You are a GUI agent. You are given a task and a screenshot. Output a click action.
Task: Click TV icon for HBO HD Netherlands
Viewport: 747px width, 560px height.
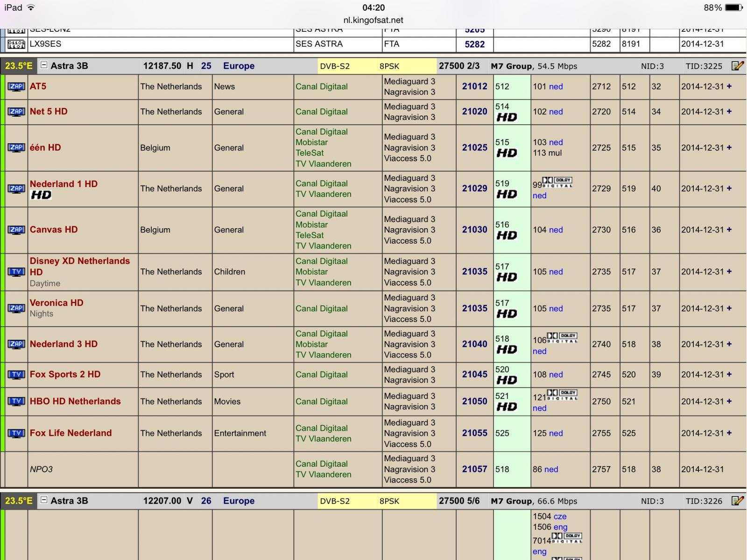[x=16, y=401]
